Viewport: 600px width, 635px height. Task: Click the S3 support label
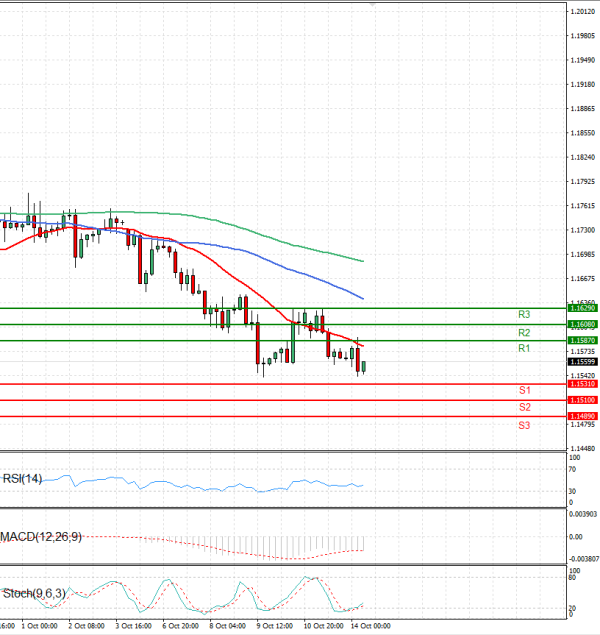coord(524,425)
